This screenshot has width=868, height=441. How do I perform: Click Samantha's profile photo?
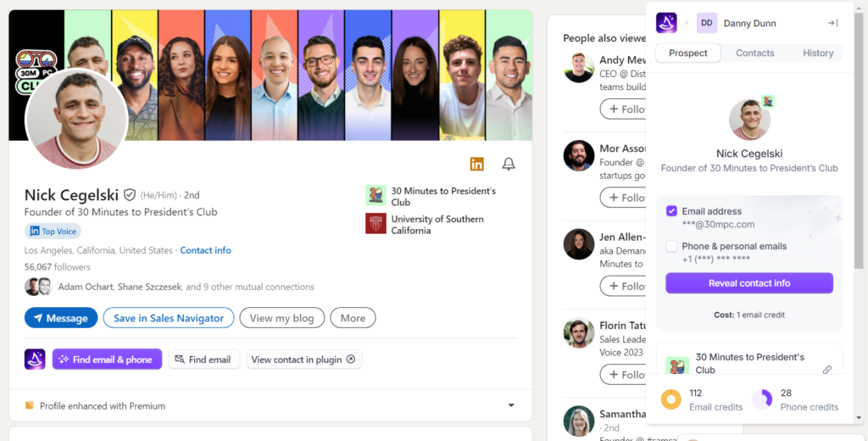click(x=579, y=421)
